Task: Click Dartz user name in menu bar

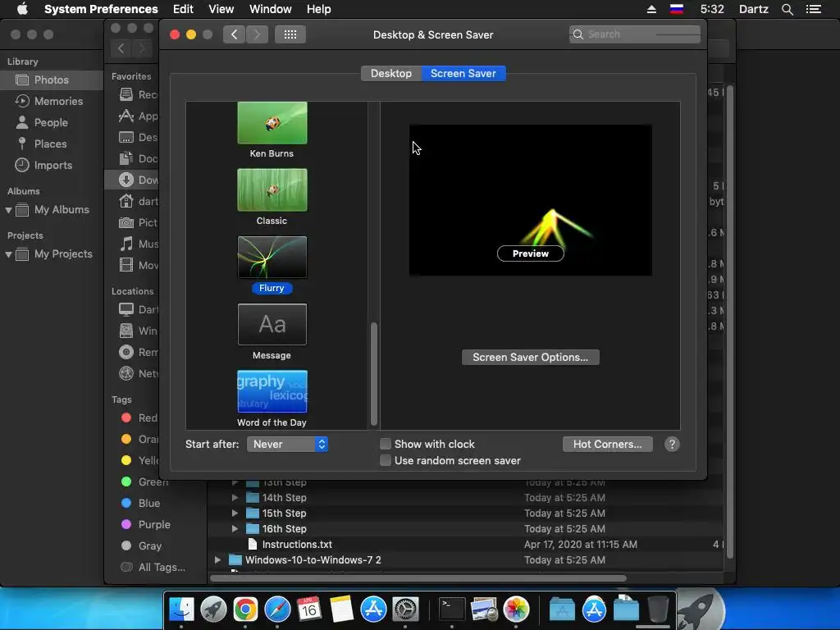Action: click(x=753, y=9)
